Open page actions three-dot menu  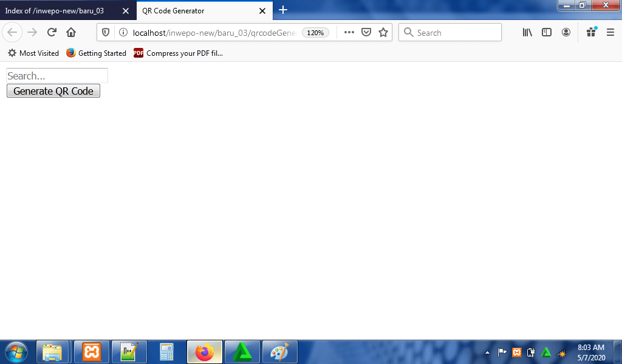[x=349, y=33]
